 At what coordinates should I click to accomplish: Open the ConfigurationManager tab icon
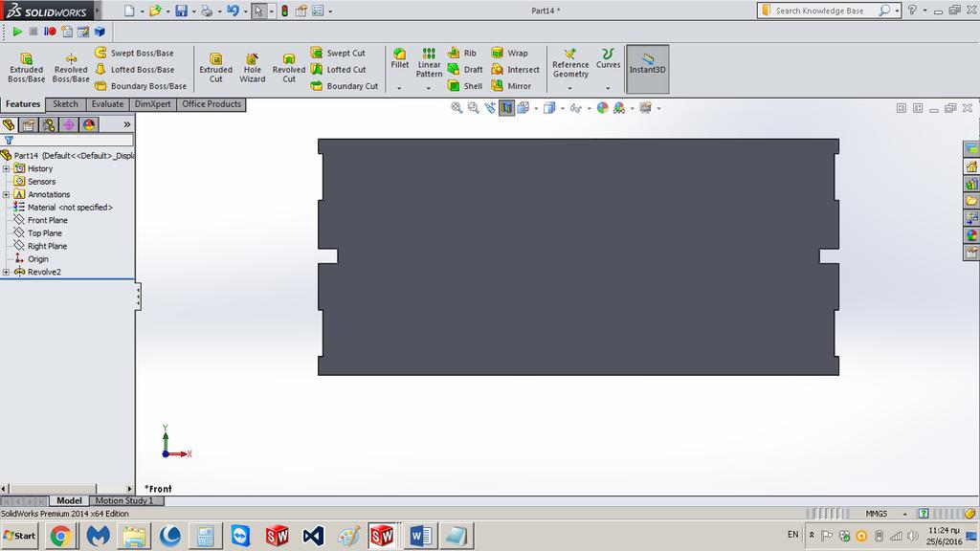click(48, 125)
